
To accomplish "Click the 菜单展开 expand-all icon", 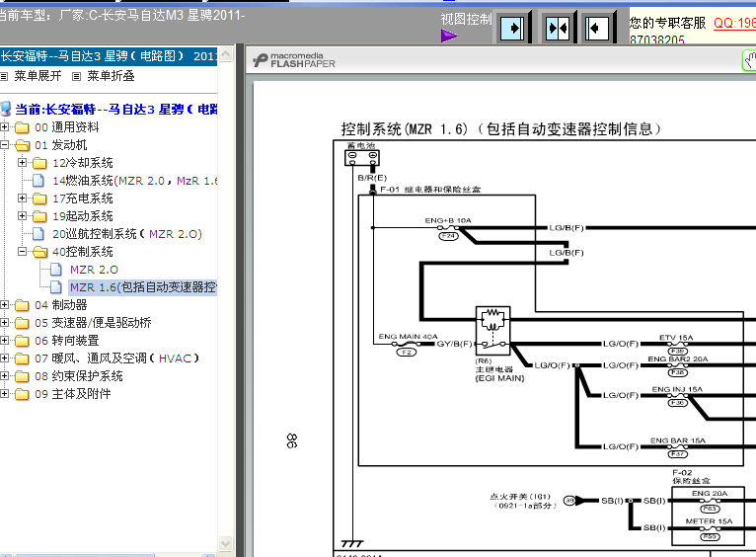I will 4,76.
